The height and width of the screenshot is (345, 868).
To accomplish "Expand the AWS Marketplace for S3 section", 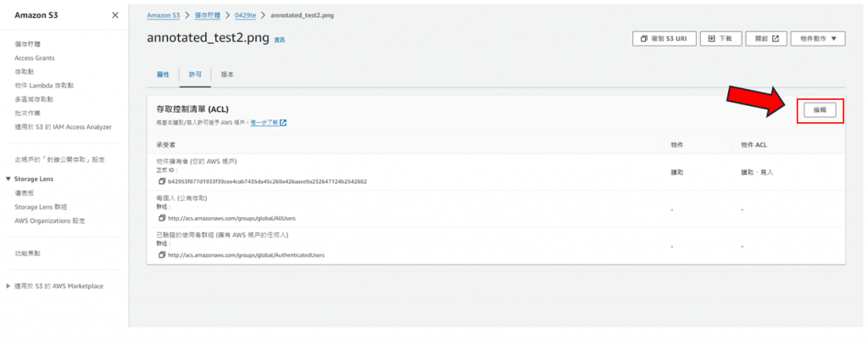I will click(x=8, y=287).
